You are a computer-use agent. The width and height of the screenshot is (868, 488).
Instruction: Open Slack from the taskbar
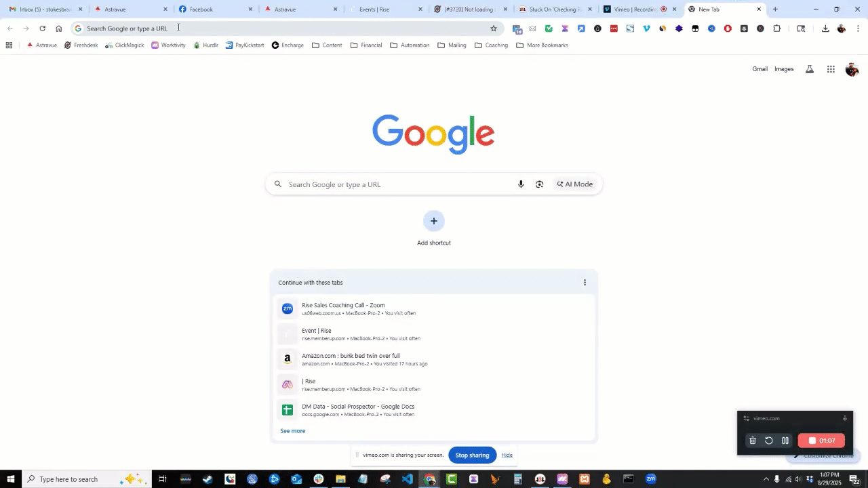pos(319,479)
